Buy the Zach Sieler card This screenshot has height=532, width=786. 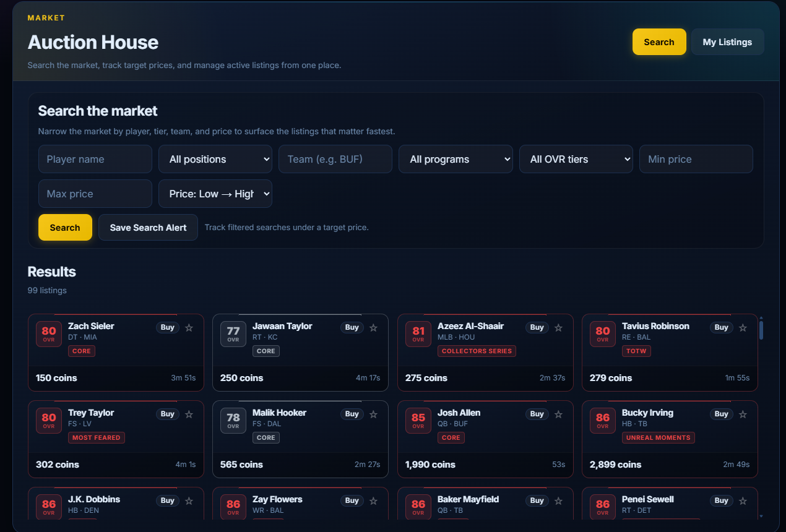point(168,327)
